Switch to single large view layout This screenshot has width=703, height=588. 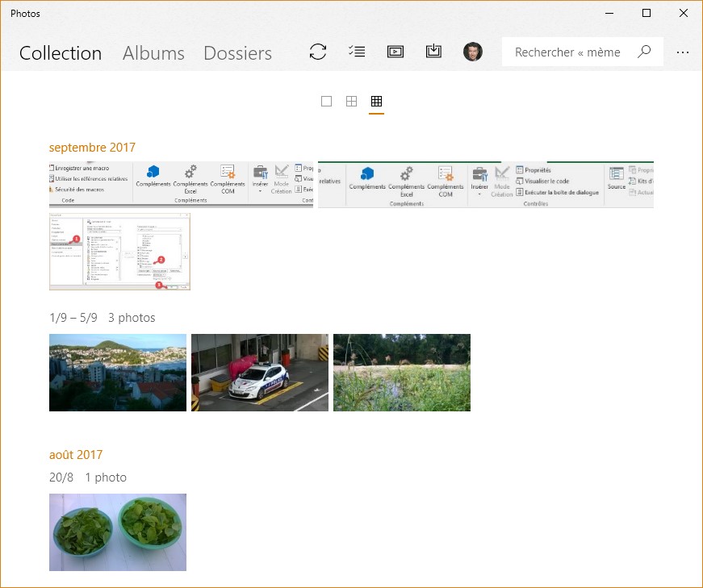[x=326, y=102]
